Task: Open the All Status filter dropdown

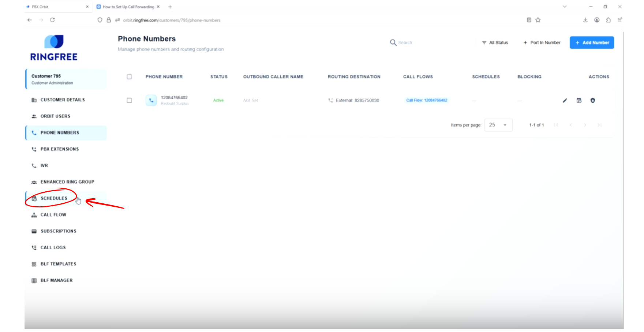Action: tap(495, 43)
